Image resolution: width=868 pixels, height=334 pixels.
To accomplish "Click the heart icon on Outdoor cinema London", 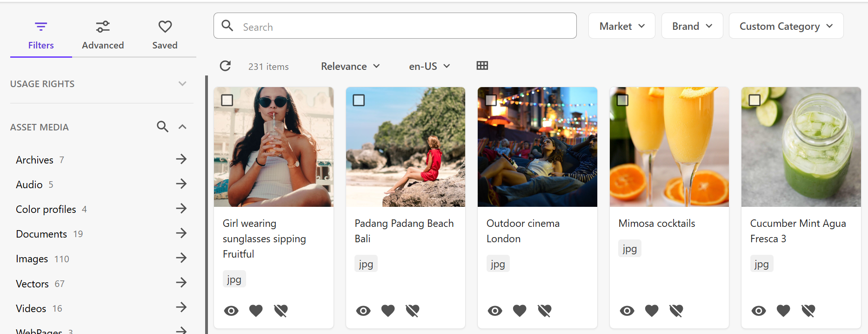I will pyautogui.click(x=520, y=310).
